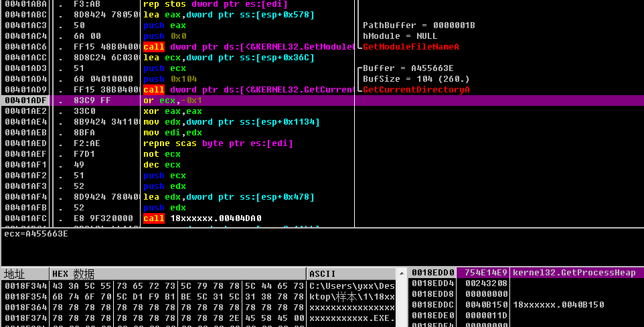Select the 'hModule = NULL' comment
This screenshot has width=644, height=327.
click(400, 36)
